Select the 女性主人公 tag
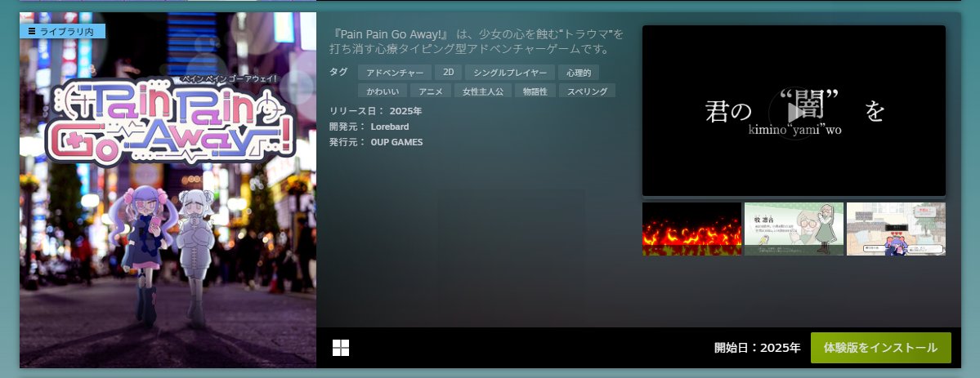This screenshot has height=378, width=980. (x=483, y=91)
